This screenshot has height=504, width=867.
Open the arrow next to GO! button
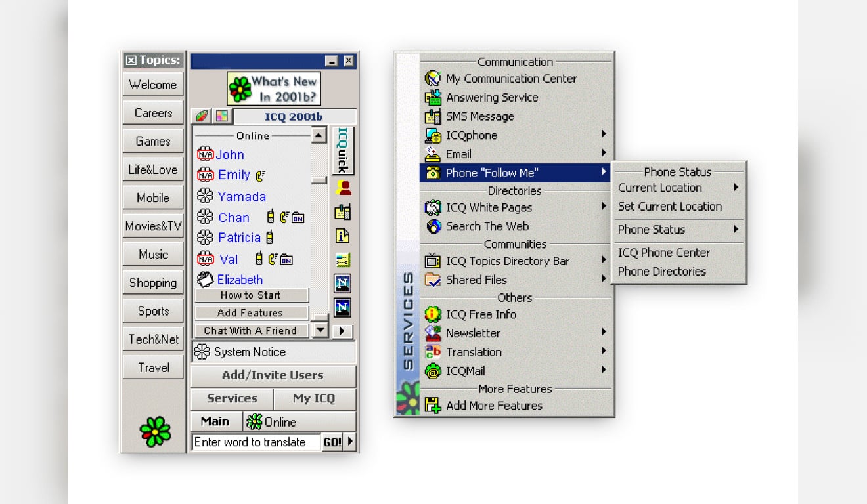coord(350,442)
